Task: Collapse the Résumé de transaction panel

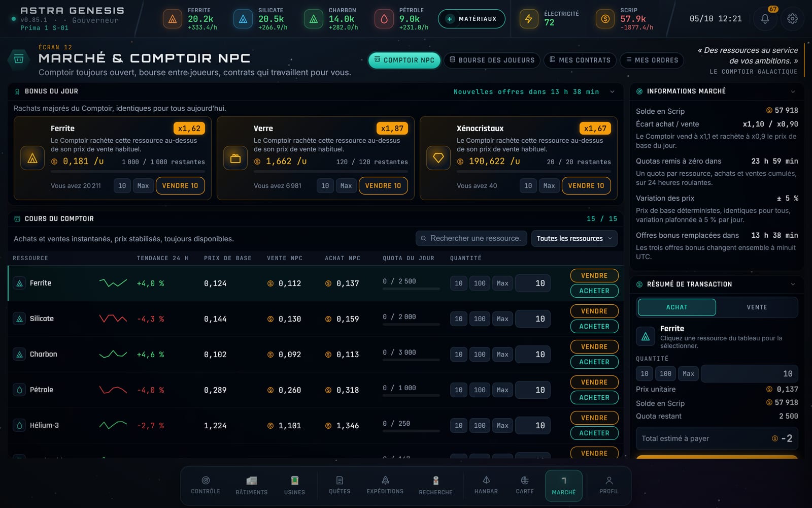Action: pos(793,284)
